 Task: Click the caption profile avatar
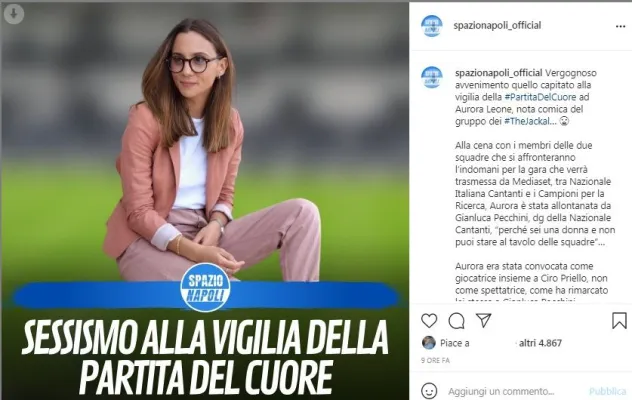[x=432, y=77]
